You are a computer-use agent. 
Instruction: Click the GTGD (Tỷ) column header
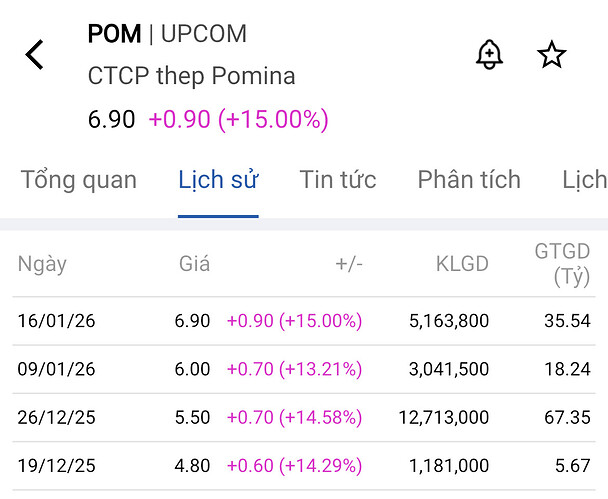pos(562,264)
